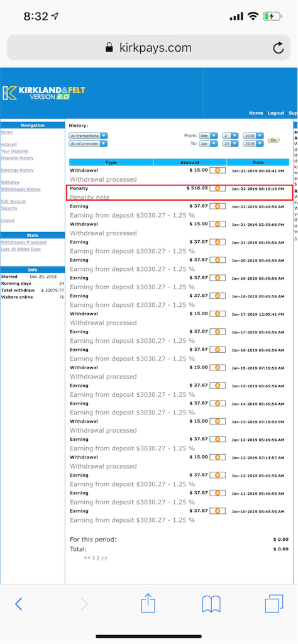Click the Type column header

tap(111, 162)
